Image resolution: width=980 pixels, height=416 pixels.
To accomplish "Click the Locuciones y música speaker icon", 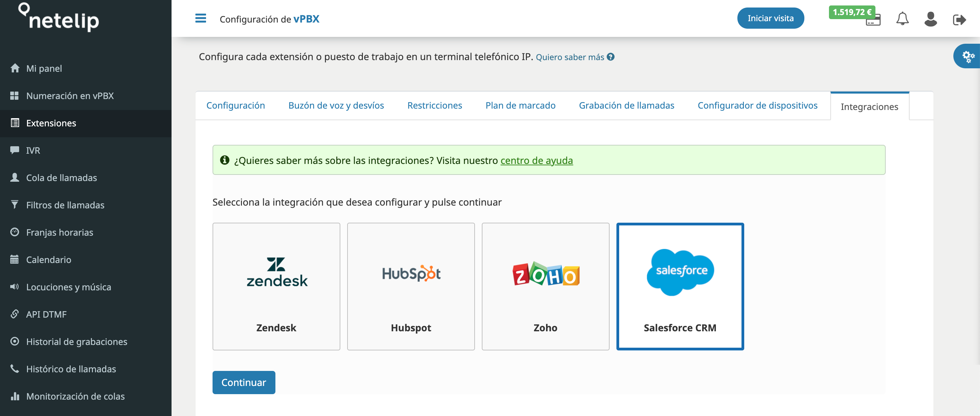I will (x=14, y=287).
